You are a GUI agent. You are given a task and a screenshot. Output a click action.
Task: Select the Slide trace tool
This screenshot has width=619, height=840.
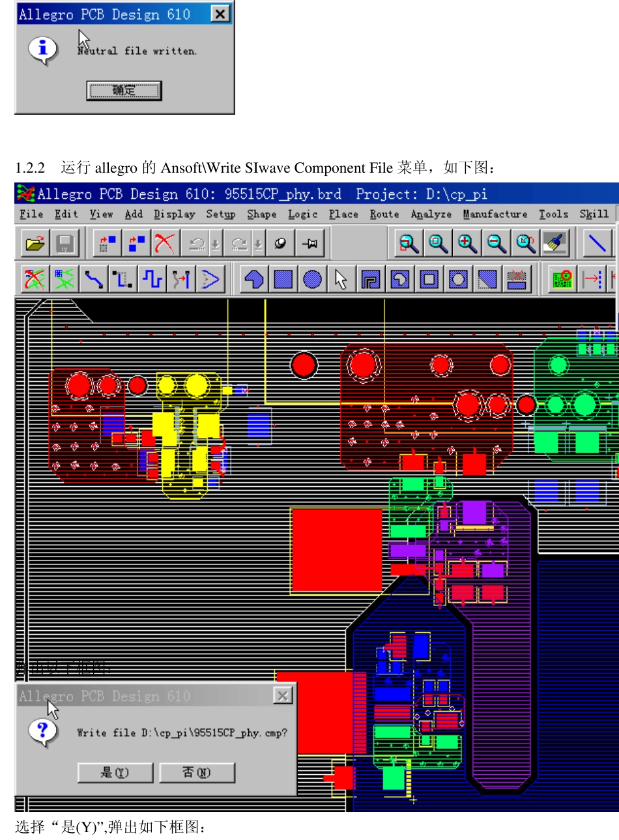click(122, 280)
